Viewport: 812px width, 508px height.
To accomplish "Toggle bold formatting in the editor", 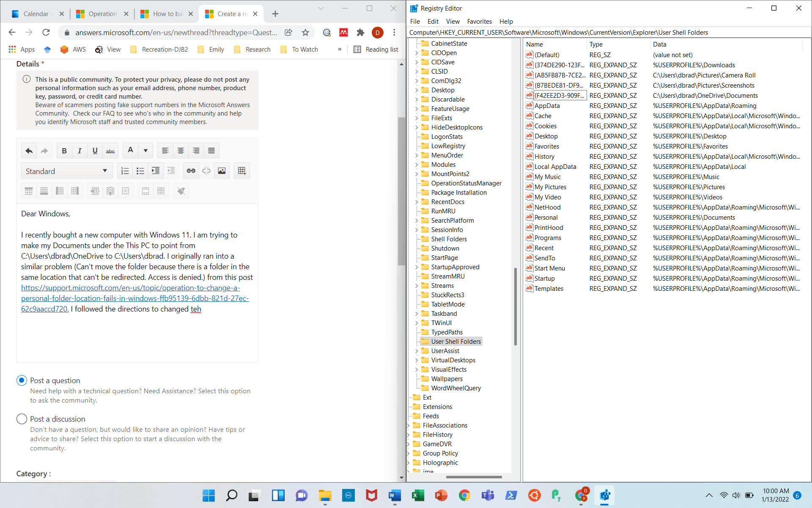I will coord(64,151).
